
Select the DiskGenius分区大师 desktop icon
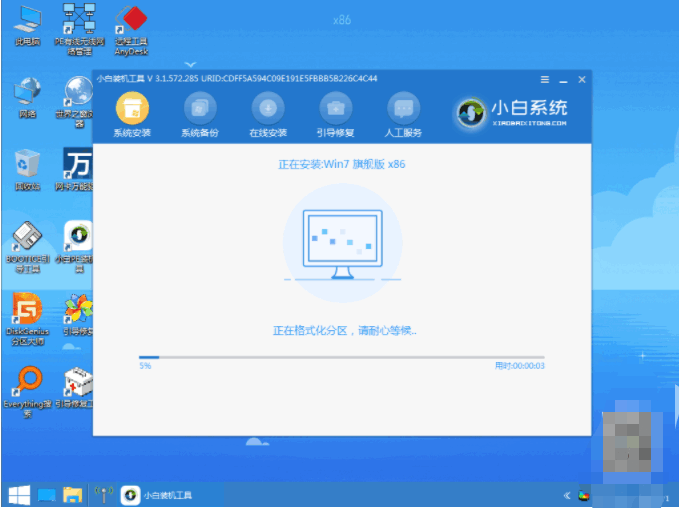click(x=27, y=319)
